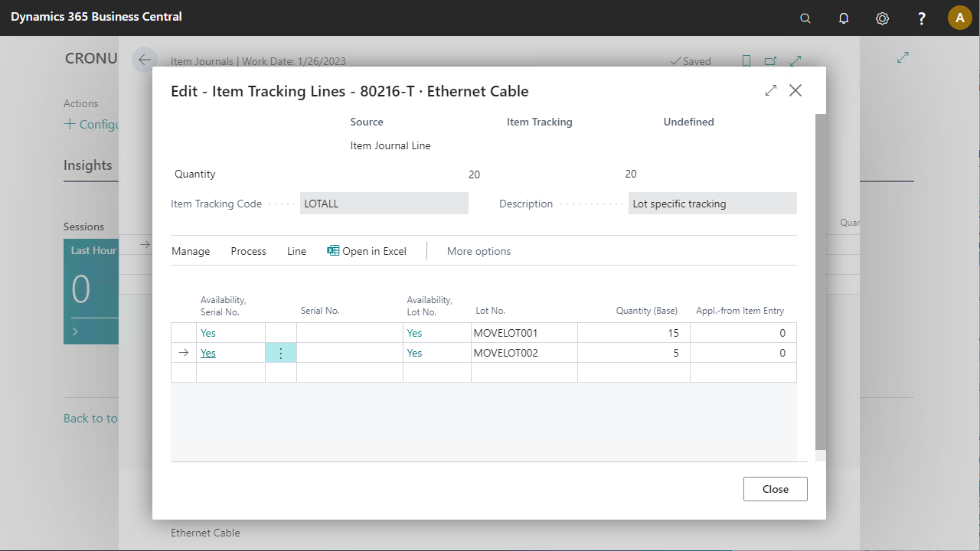Click Serial No. cell in MOVELOT001 row
The height and width of the screenshot is (551, 980).
(x=350, y=333)
